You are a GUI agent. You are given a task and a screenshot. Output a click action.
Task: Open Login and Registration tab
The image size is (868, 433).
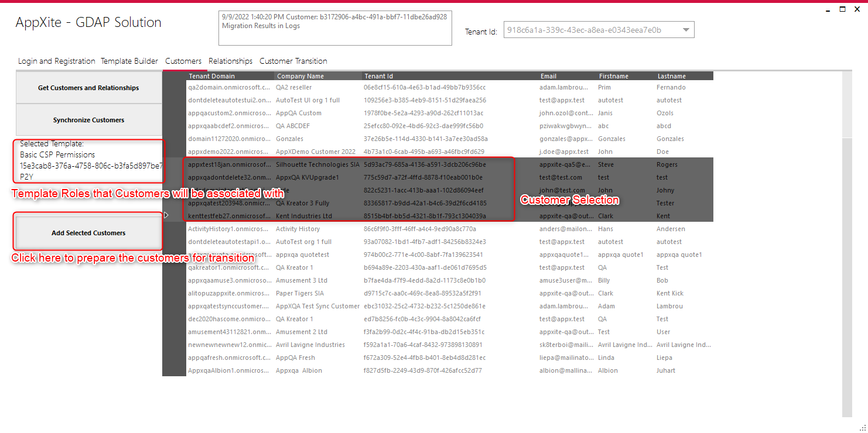[57, 61]
